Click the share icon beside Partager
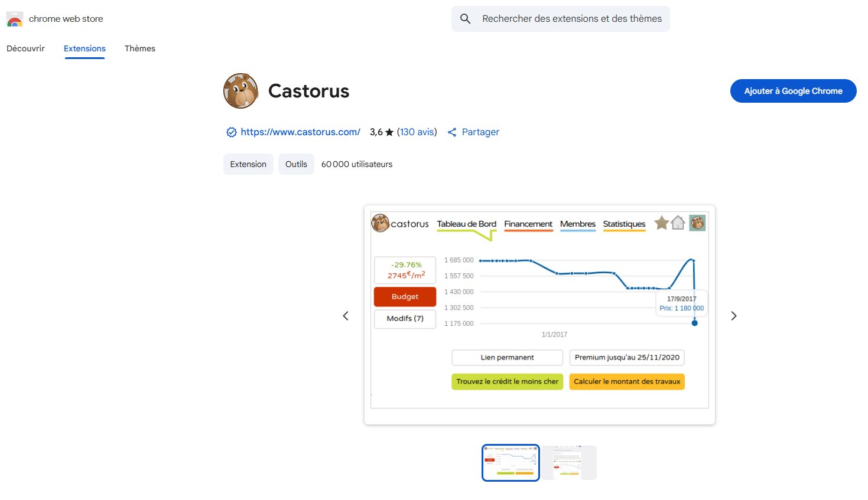The image size is (868, 500). (x=452, y=132)
